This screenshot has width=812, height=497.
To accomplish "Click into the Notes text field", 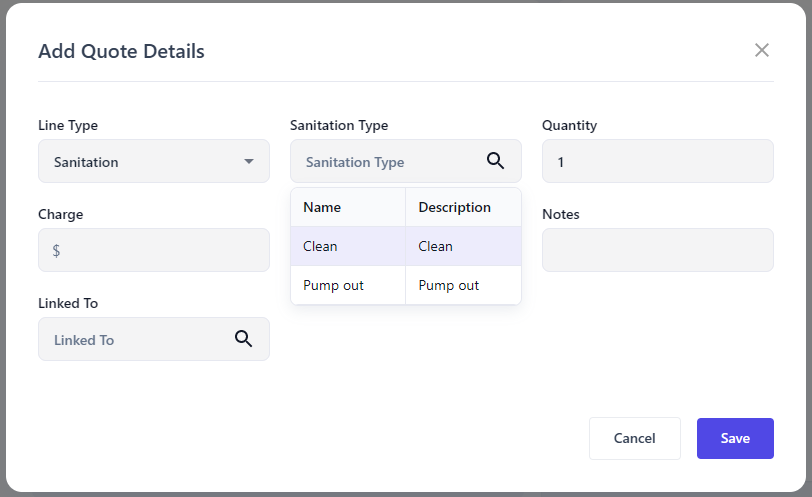I will (x=657, y=250).
